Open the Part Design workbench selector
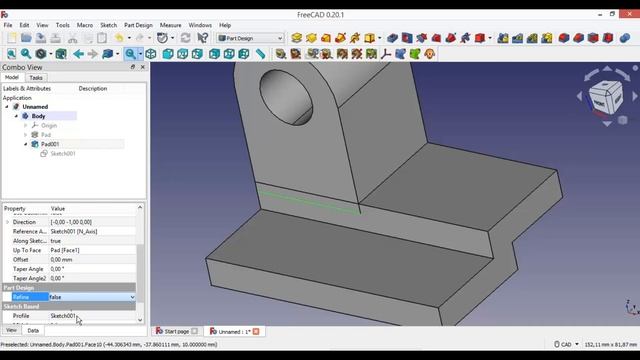 tap(250, 38)
